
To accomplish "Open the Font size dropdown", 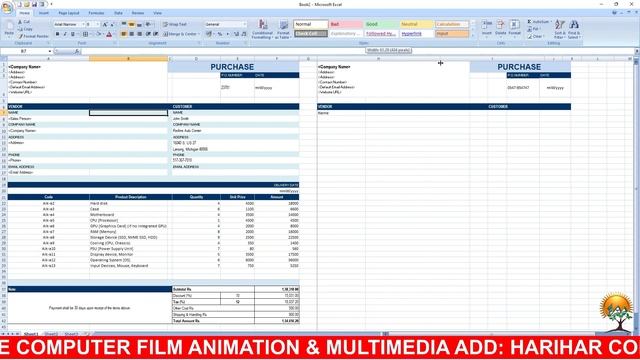I will coord(98,24).
